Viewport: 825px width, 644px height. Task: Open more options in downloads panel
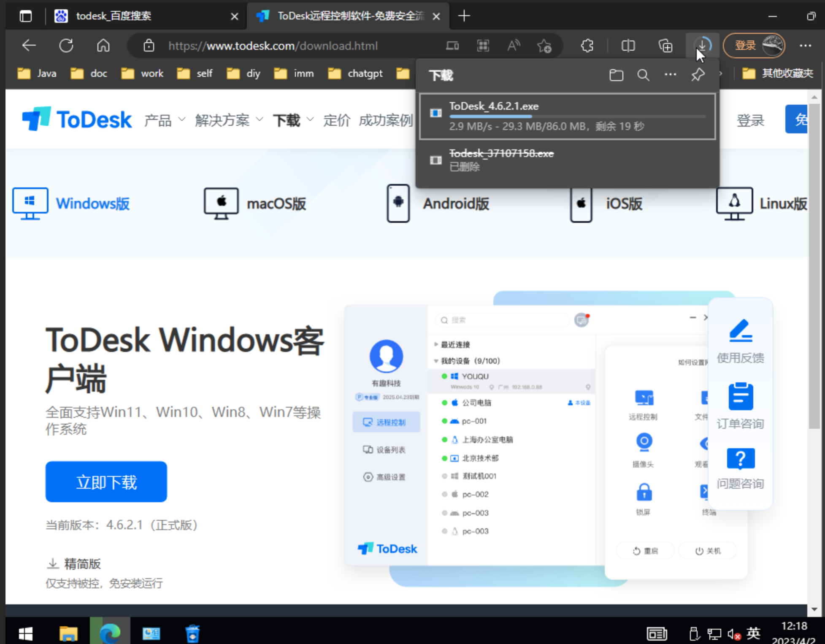pyautogui.click(x=670, y=75)
